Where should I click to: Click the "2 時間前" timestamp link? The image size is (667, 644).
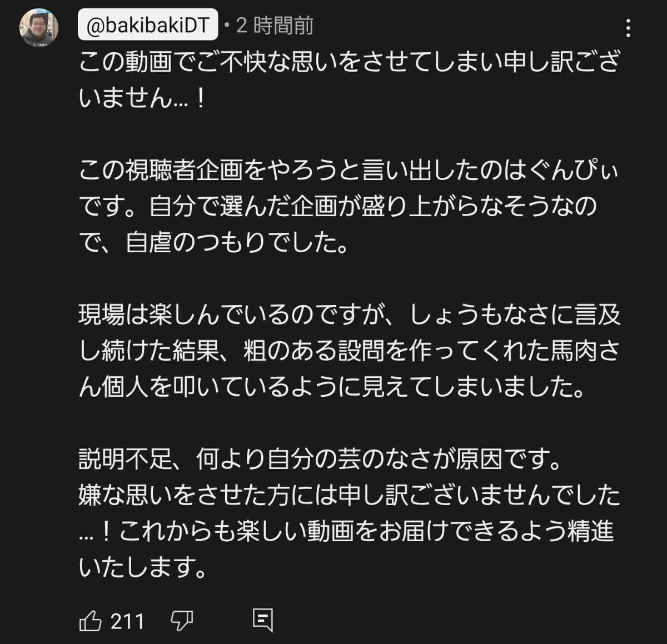pyautogui.click(x=275, y=26)
